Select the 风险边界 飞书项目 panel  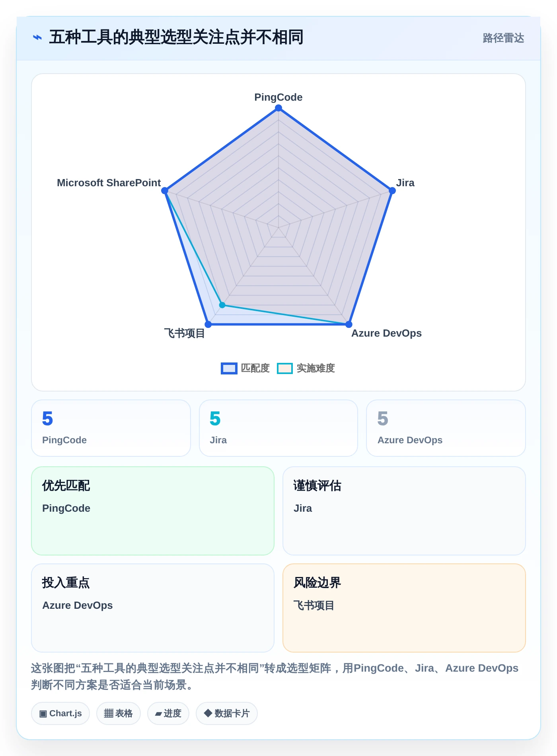point(404,608)
